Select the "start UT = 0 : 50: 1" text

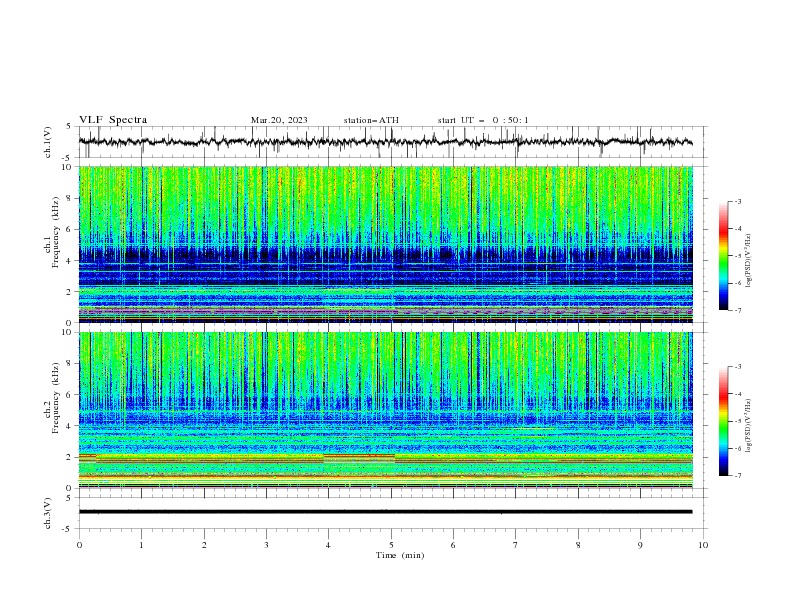pyautogui.click(x=483, y=120)
